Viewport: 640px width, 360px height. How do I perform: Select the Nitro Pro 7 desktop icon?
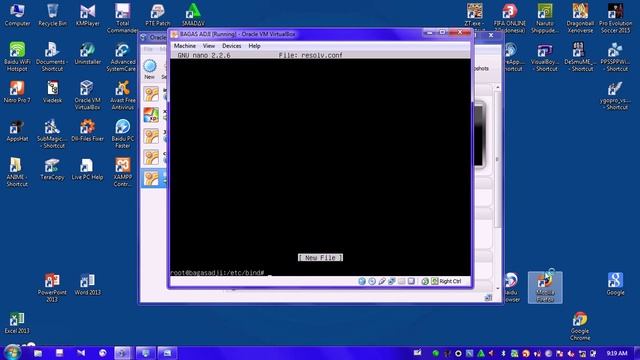17,92
